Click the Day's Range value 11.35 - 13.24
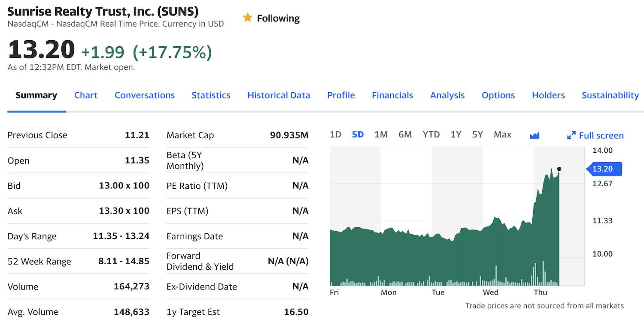The width and height of the screenshot is (644, 329). (x=121, y=236)
